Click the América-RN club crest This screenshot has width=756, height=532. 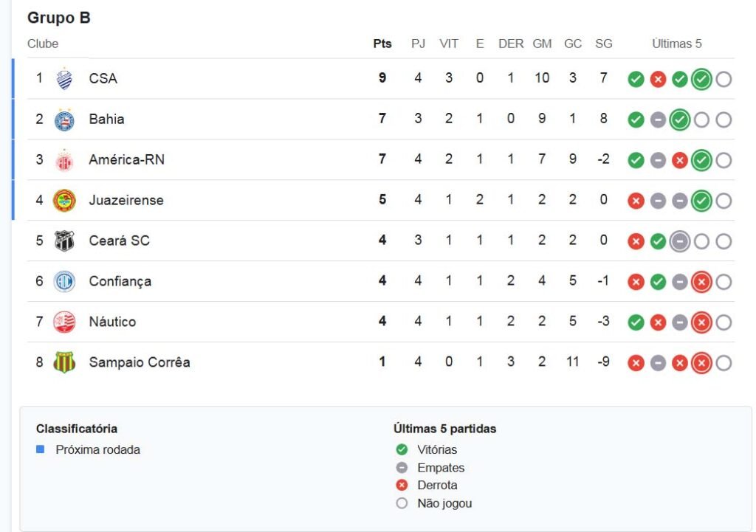[x=64, y=160]
